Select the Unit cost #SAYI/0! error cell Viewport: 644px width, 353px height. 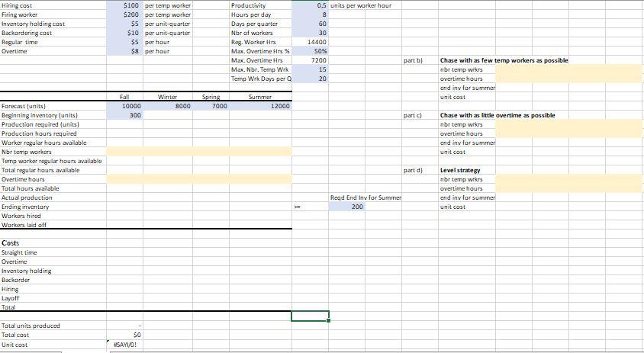pos(125,345)
